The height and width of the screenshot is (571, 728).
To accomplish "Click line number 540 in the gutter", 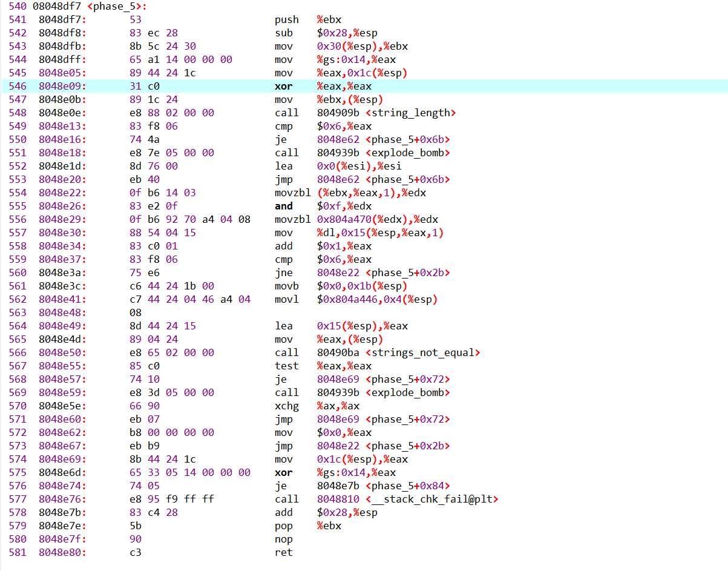I will pos(18,6).
